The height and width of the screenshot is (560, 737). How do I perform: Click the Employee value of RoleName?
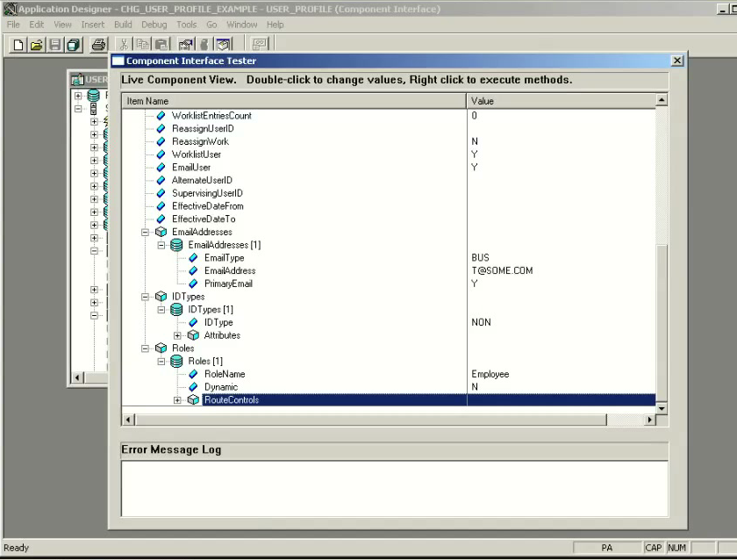pyautogui.click(x=490, y=374)
